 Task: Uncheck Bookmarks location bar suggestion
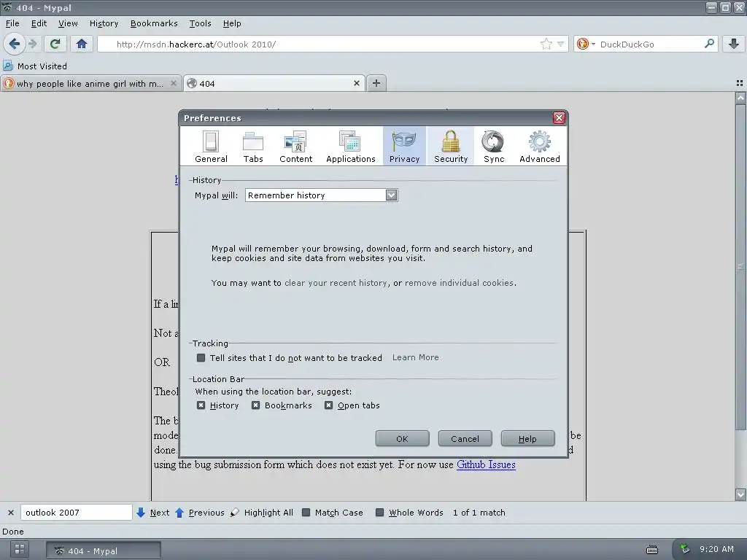[256, 405]
